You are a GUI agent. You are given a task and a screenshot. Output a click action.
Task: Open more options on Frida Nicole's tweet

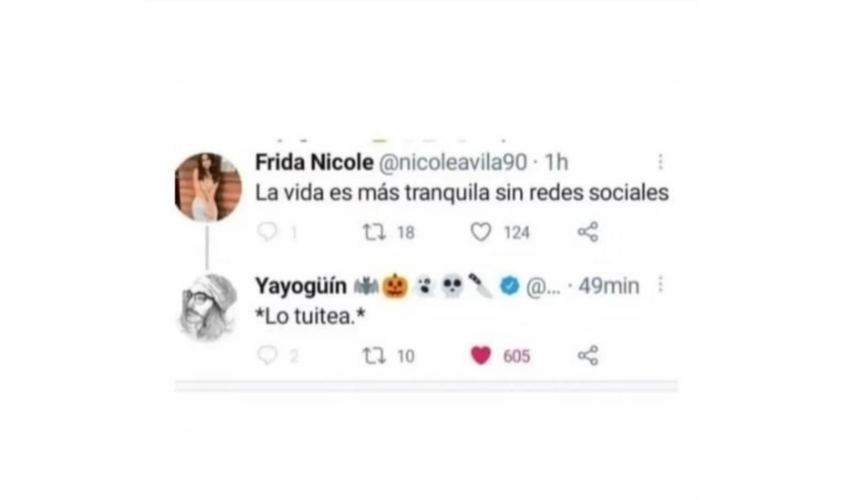660,162
